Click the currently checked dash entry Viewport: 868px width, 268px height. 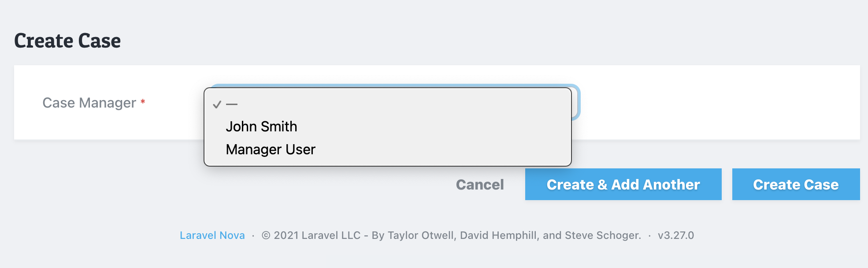pyautogui.click(x=233, y=104)
